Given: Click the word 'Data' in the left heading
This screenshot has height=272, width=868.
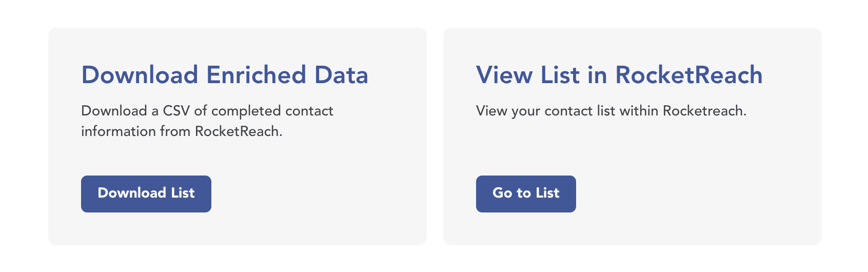Looking at the screenshot, I should pos(342,75).
